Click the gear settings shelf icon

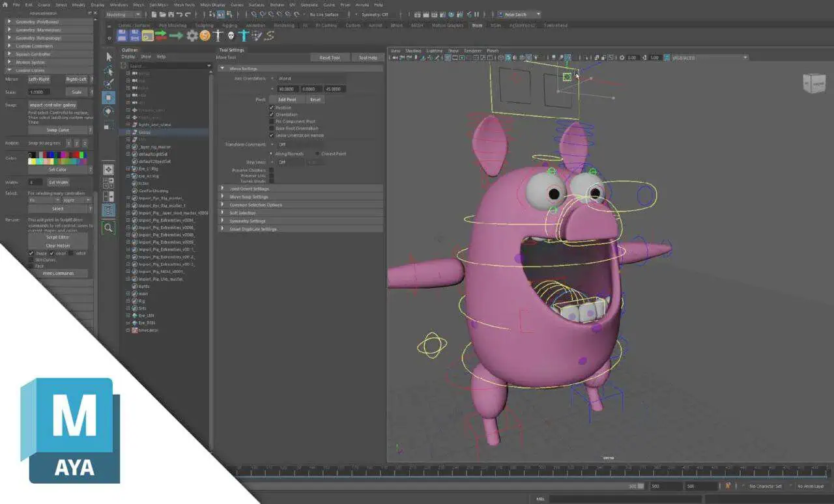[192, 35]
